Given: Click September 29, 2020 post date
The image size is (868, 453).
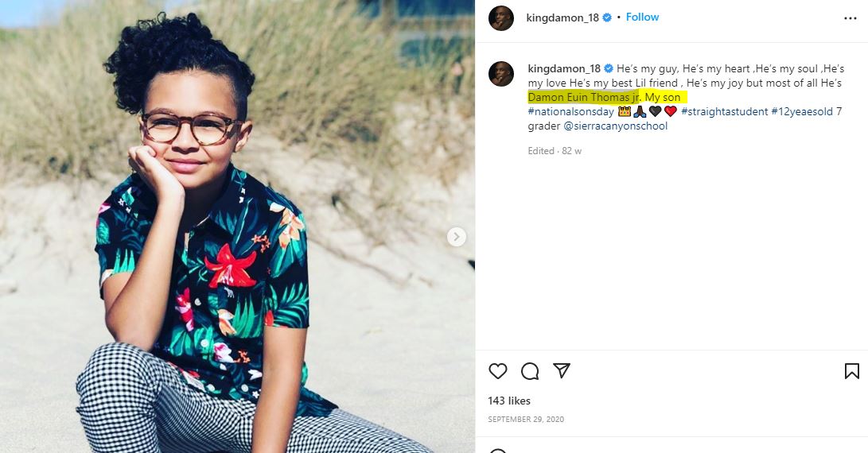Looking at the screenshot, I should [x=526, y=420].
